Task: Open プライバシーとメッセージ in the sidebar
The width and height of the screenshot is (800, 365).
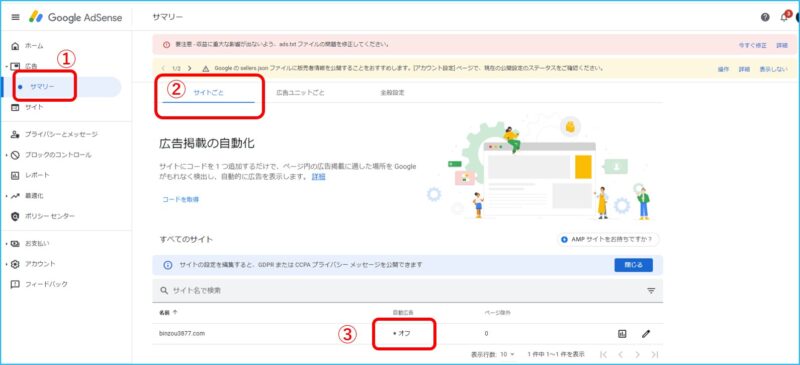Action: coord(61,134)
